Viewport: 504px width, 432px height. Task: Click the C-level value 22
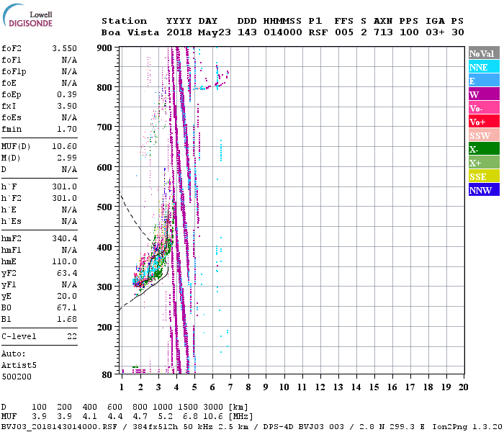[72, 336]
